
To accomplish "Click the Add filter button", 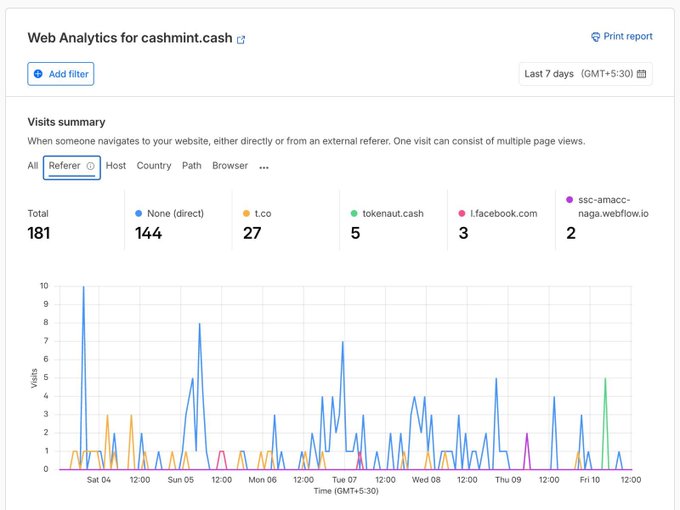I will [61, 74].
